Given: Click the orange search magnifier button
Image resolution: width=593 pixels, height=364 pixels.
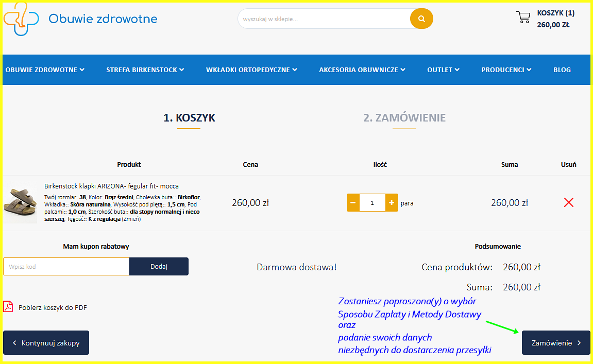Looking at the screenshot, I should (421, 19).
